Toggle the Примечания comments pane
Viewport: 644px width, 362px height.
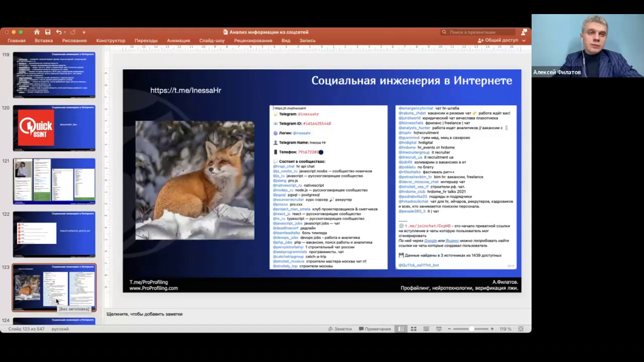375,329
